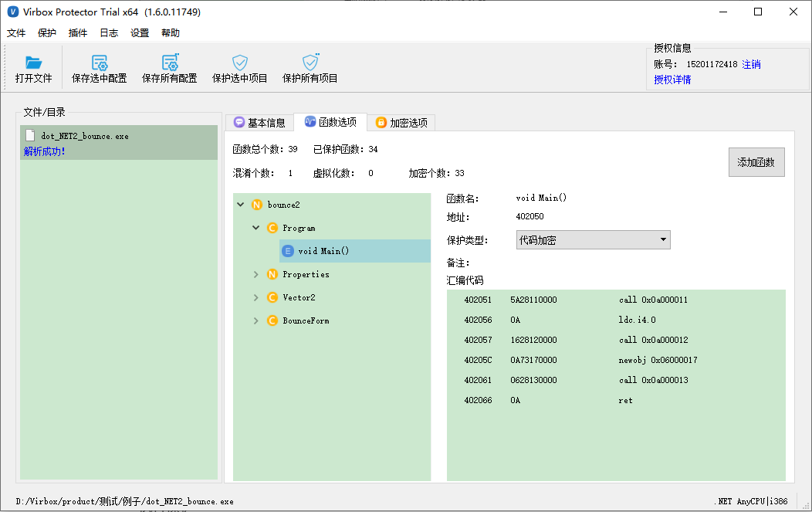Click the 解析成功! status text
Viewport: 812px width, 512px height.
44,151
